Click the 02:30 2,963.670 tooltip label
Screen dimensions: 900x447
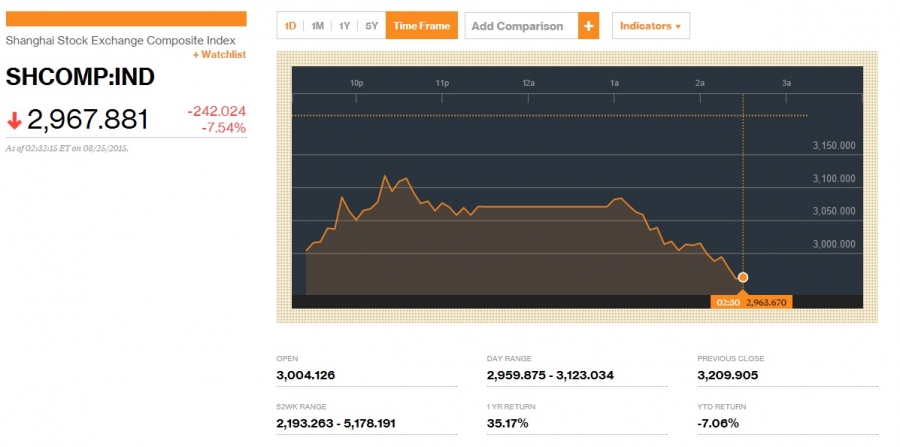point(751,302)
